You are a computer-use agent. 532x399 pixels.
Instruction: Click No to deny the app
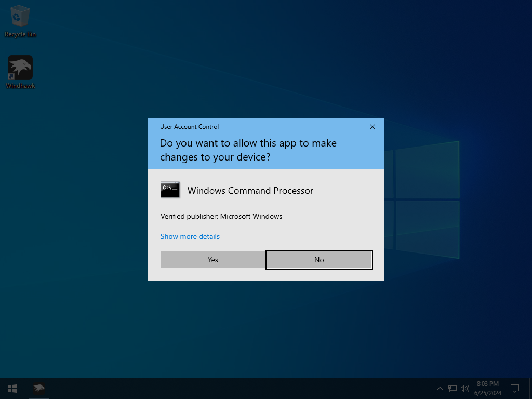tap(319, 260)
